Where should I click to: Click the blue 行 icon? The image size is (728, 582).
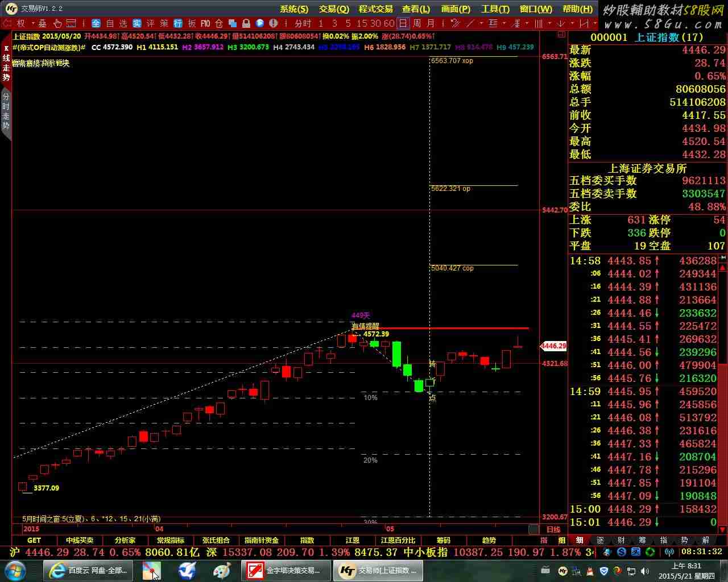[x=178, y=23]
